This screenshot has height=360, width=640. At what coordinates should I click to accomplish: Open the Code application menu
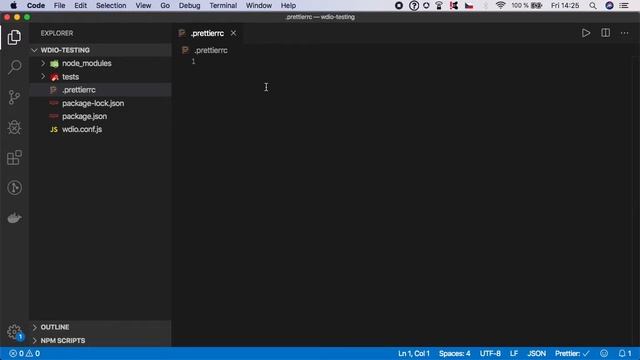click(36, 6)
